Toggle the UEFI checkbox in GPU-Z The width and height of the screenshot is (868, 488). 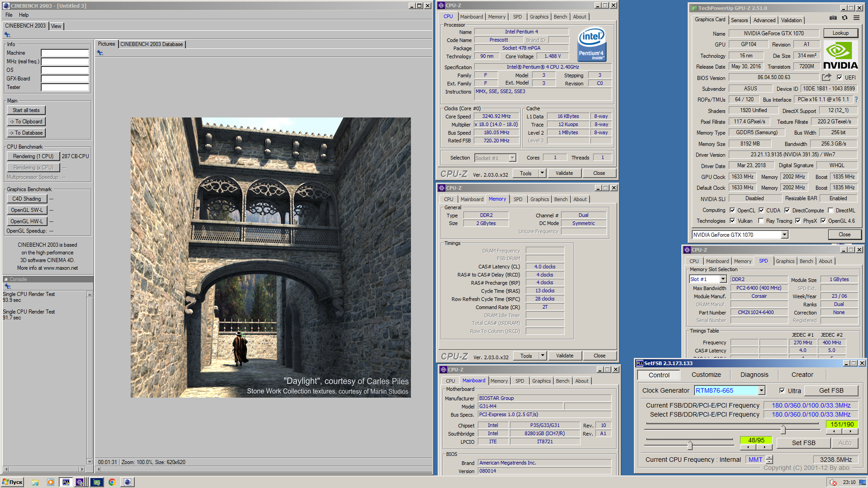point(840,77)
